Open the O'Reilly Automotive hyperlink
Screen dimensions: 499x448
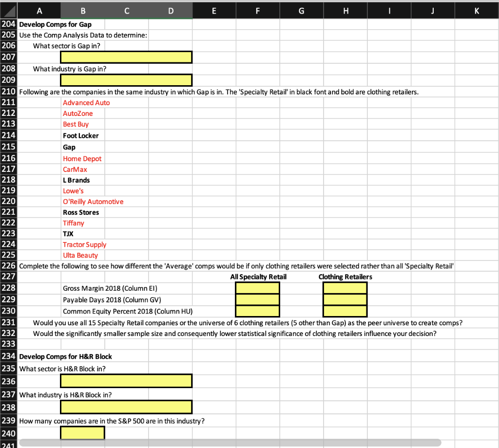click(93, 201)
